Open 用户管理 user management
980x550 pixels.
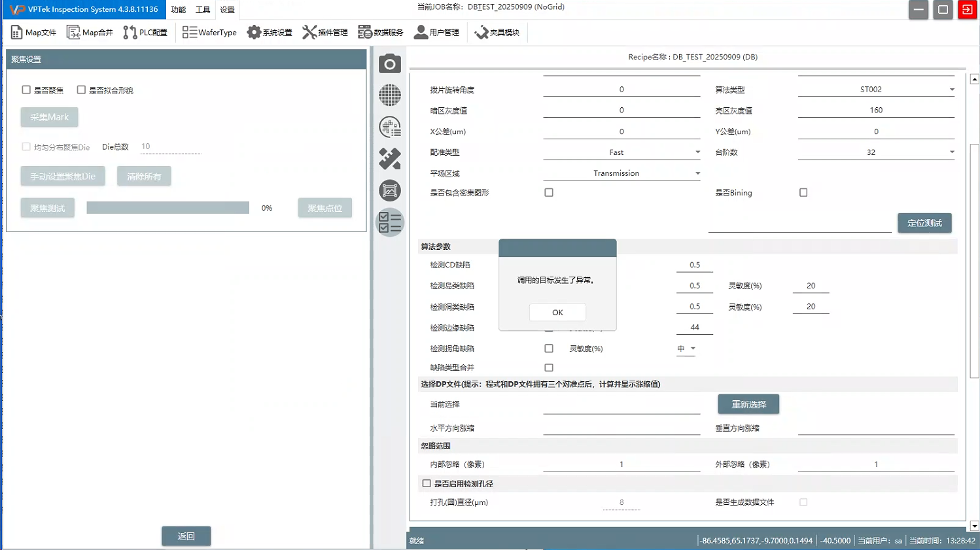pyautogui.click(x=437, y=32)
